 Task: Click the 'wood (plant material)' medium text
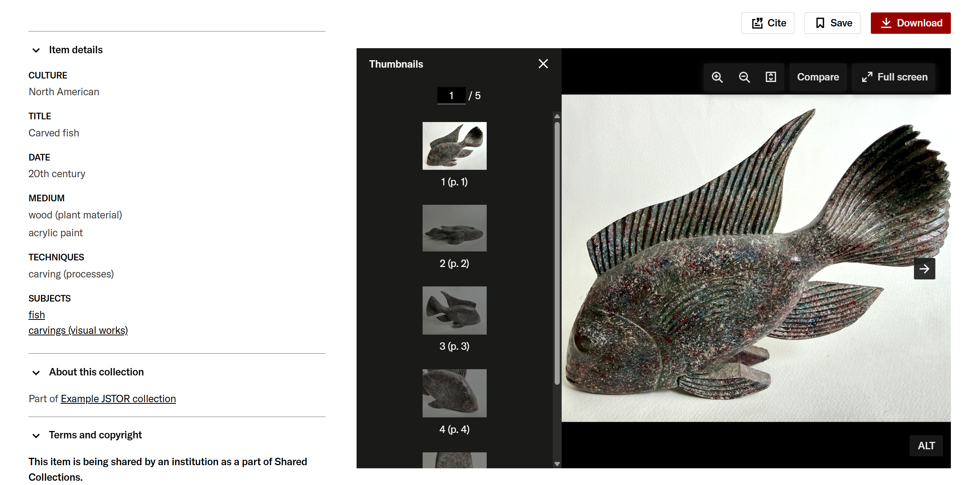[75, 215]
